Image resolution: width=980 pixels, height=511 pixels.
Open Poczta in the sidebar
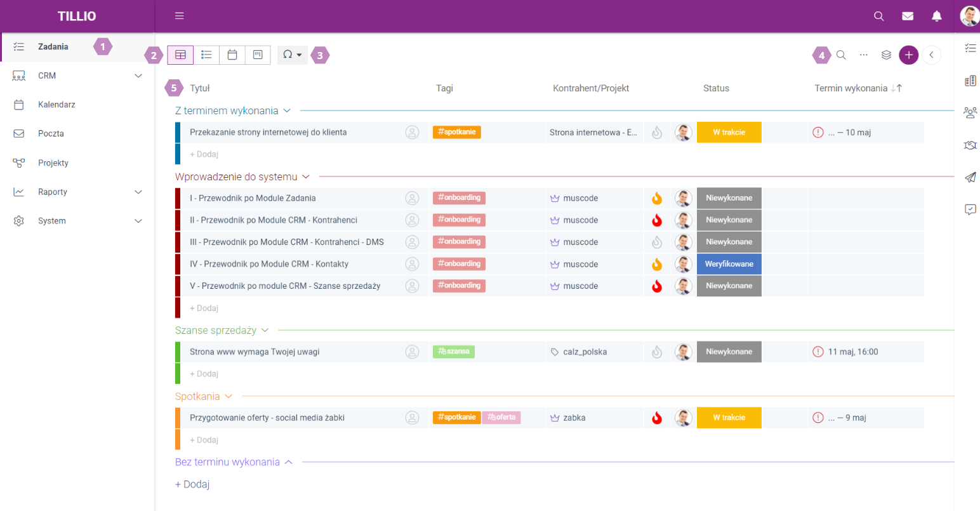pyautogui.click(x=77, y=134)
